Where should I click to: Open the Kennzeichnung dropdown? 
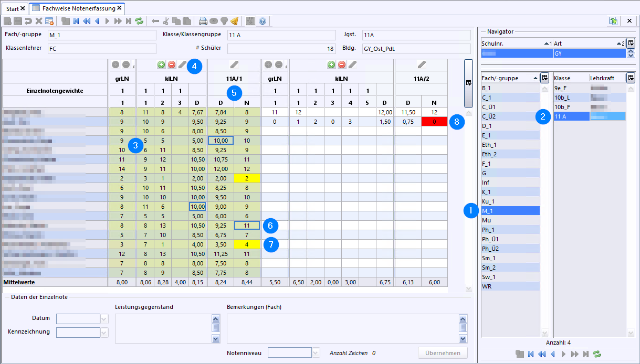[104, 333]
